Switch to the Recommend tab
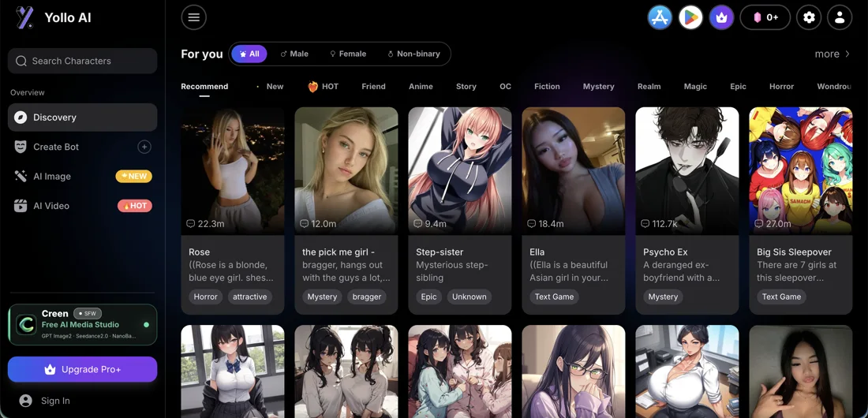The width and height of the screenshot is (868, 418). tap(204, 87)
